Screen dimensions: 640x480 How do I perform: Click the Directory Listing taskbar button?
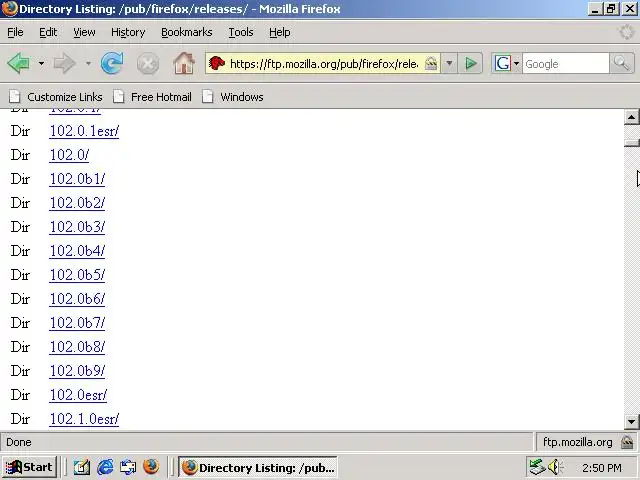(258, 467)
